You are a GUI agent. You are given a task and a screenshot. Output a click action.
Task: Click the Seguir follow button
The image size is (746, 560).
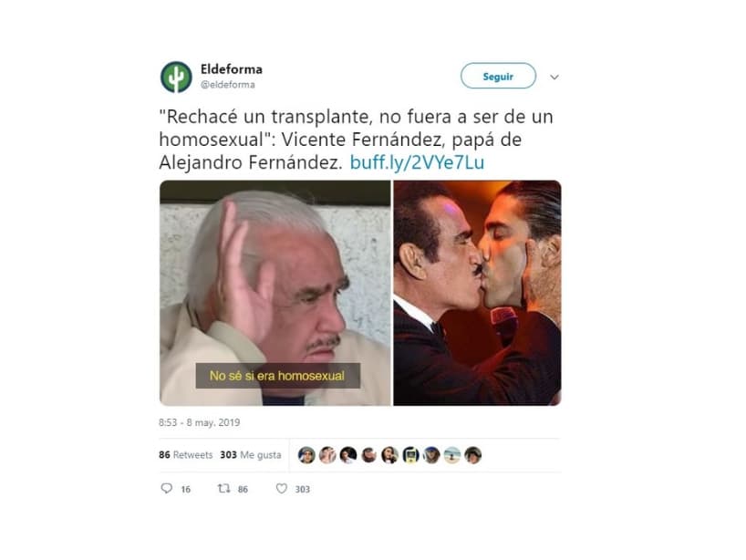point(498,76)
